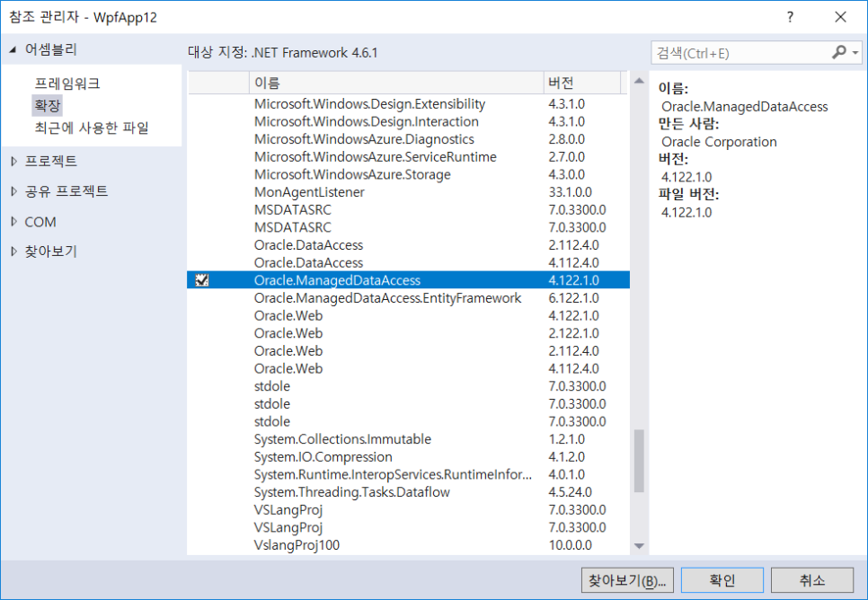
Task: Click the scrollbar down arrow
Action: pyautogui.click(x=639, y=546)
